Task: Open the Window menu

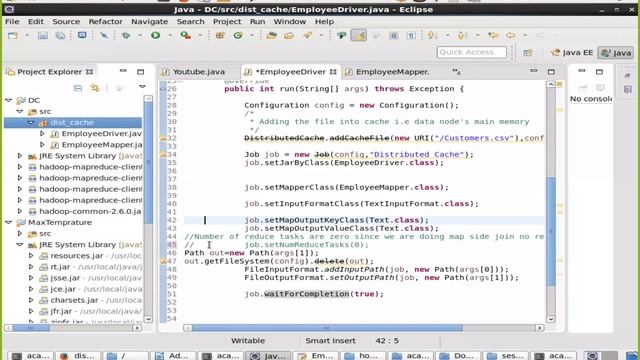Action: tap(289, 22)
